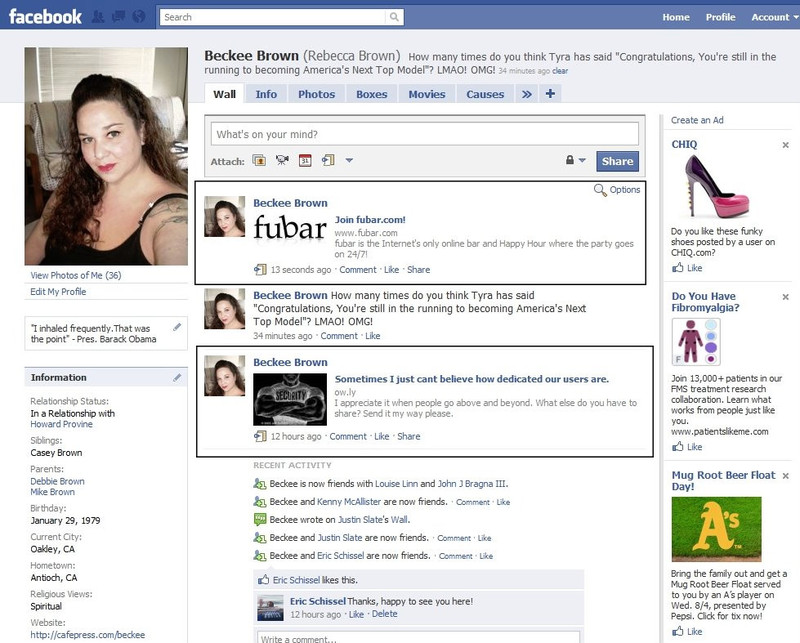The image size is (800, 643).
Task: Switch to the Wall tab
Action: pyautogui.click(x=224, y=94)
